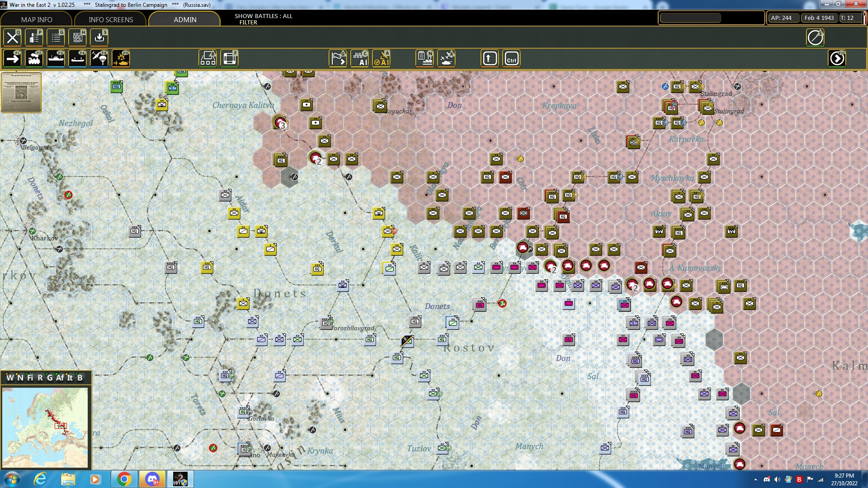Open naval transport mode via the ship icon
Viewport: 868px width, 488px height.
(56, 58)
